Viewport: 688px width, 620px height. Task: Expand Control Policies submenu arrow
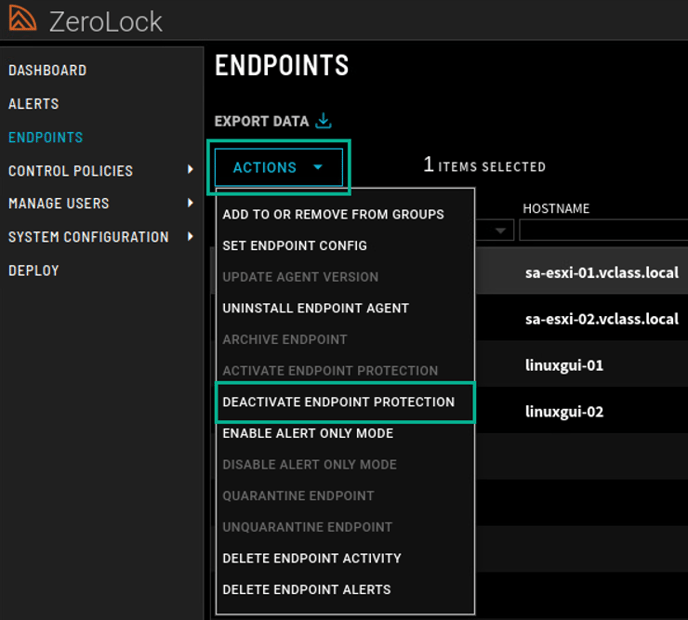[x=190, y=169]
